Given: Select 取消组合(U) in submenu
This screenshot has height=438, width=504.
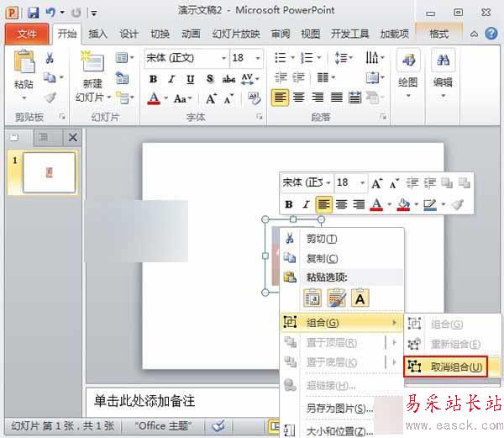Looking at the screenshot, I should click(452, 367).
